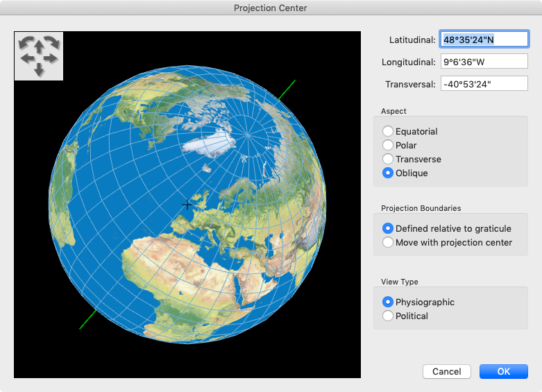Image resolution: width=542 pixels, height=392 pixels.
Task: Select the Equatorial aspect option
Action: 388,132
